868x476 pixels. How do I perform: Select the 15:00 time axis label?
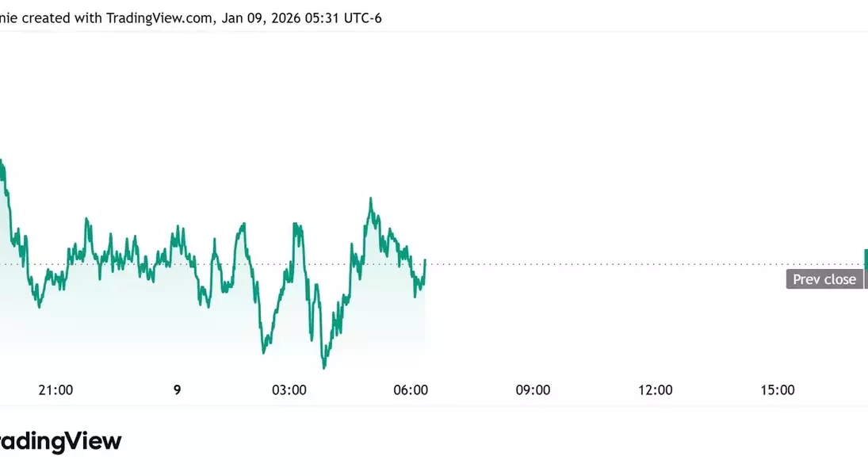click(x=777, y=390)
